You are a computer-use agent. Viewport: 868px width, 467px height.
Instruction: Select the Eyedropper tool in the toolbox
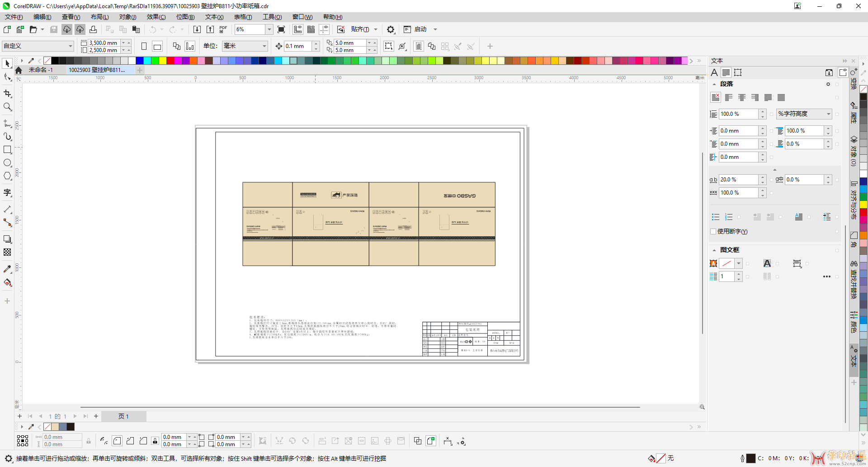click(8, 269)
